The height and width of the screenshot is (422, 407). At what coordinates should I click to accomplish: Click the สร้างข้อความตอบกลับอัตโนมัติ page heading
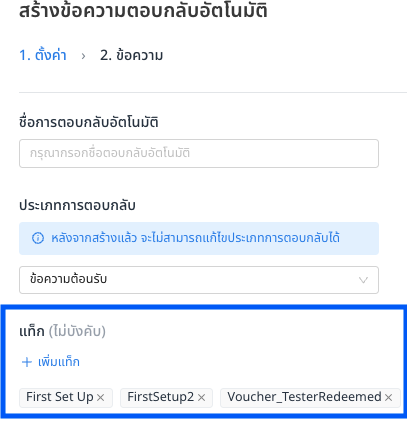pos(143,11)
